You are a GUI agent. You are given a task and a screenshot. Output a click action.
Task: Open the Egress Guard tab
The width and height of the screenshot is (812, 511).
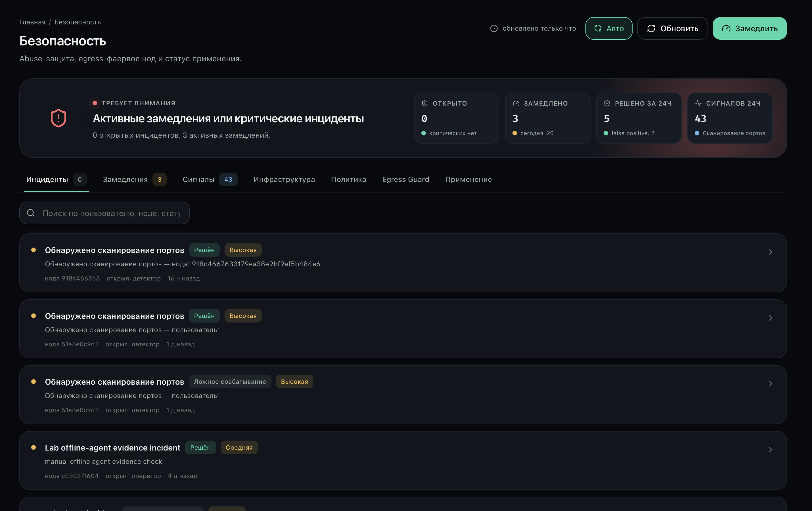405,179
